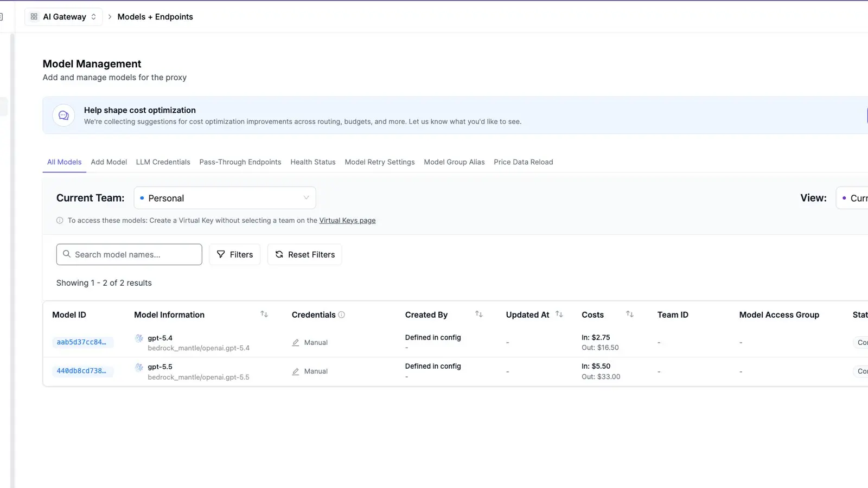This screenshot has width=868, height=488.
Task: Click the Models + Endpoints breadcrumb
Action: [x=155, y=17]
